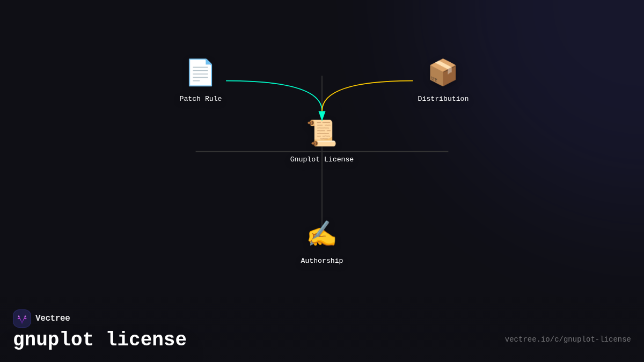Click the cardboard box above Distribution
The height and width of the screenshot is (362, 644).
[x=443, y=72]
